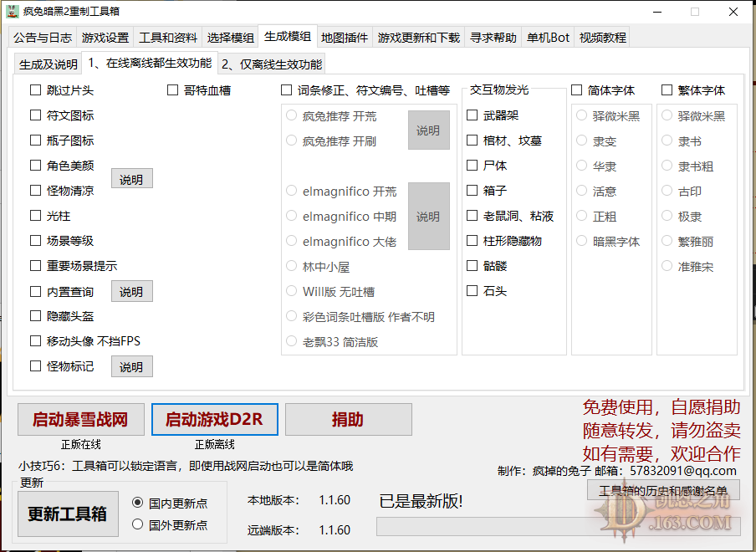
Task: Open 工具箱的历史和感谢名单 button
Action: [x=663, y=490]
